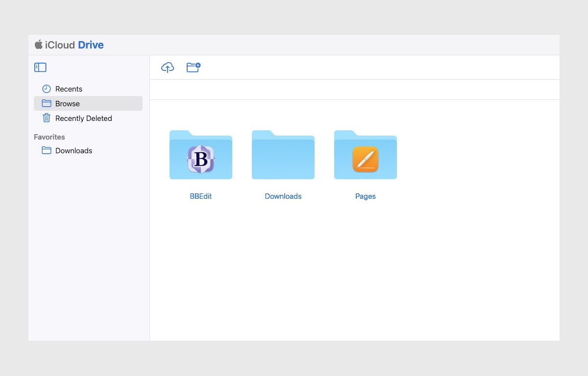Click the Recently Deleted trash icon
This screenshot has width=588, height=376.
pos(47,118)
